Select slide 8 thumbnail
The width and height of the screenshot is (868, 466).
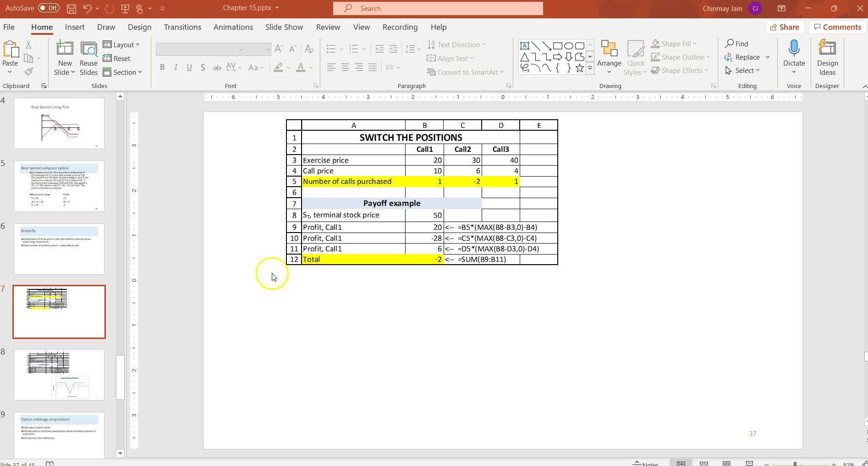click(x=59, y=374)
